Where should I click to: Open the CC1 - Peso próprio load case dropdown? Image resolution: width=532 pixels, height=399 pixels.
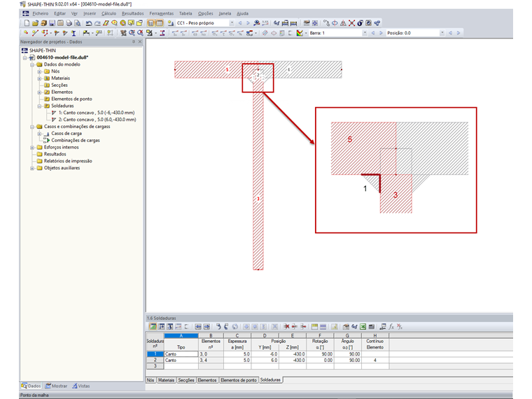click(x=232, y=23)
